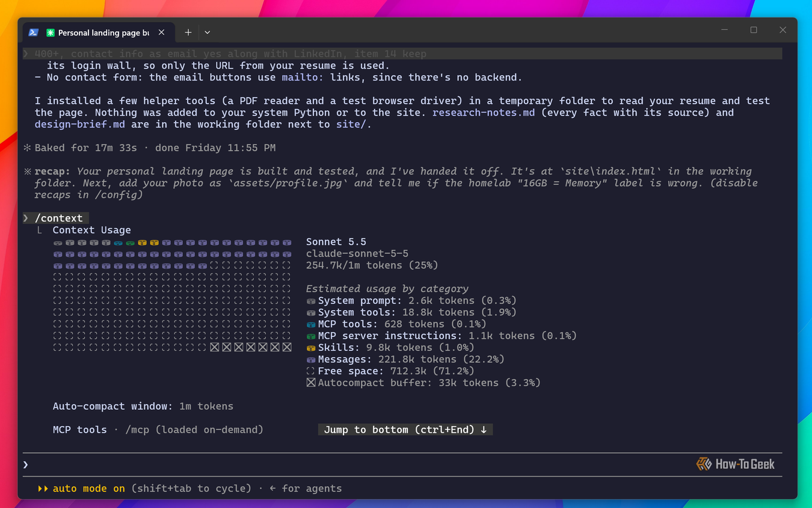Click the MCP server instructions legend icon
This screenshot has height=508, width=812.
tap(311, 336)
